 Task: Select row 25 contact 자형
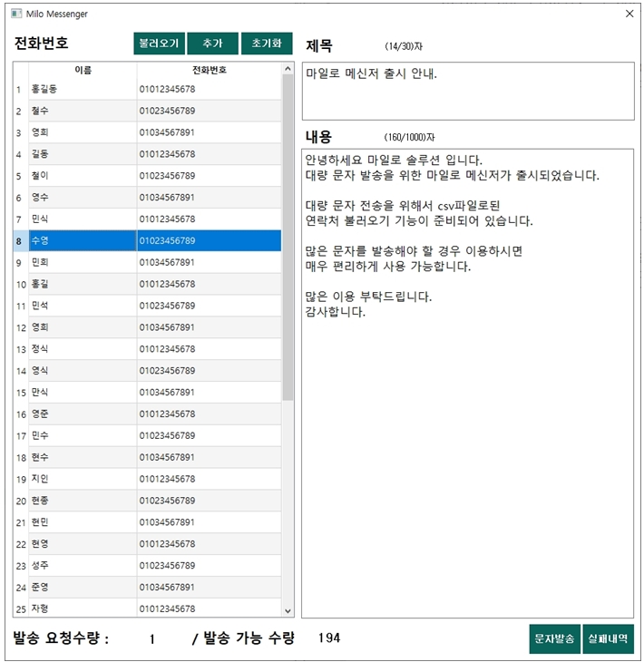[82, 608]
